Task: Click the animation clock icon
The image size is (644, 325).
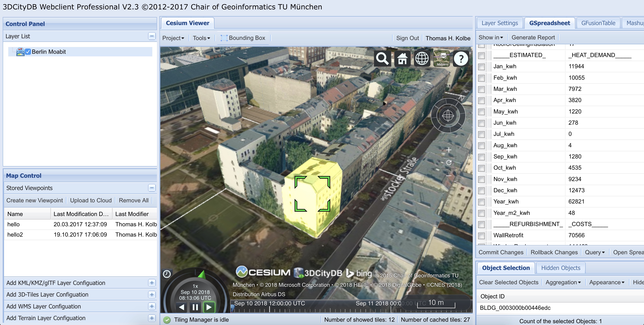Action: point(167,274)
